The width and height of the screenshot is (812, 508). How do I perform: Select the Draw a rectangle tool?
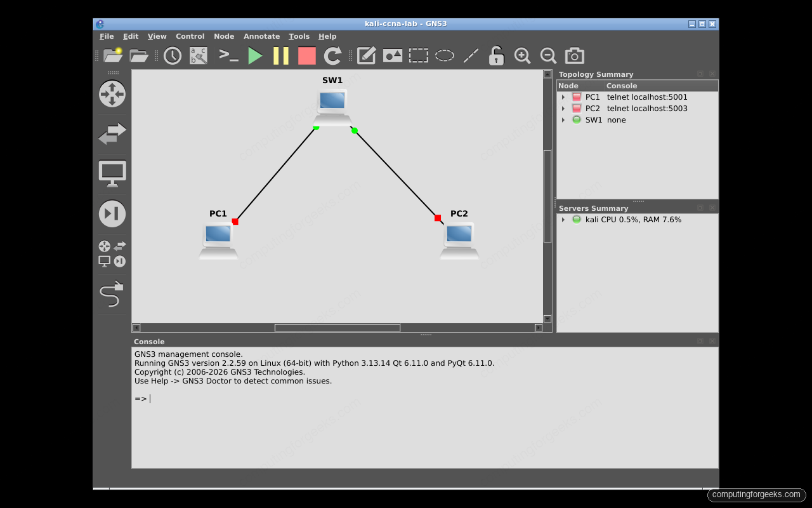(x=419, y=55)
